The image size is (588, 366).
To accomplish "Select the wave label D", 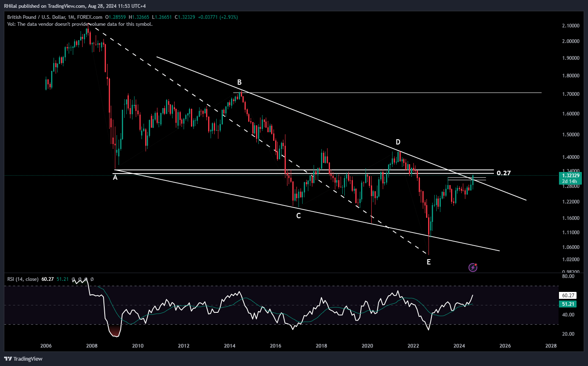I will 398,142.
